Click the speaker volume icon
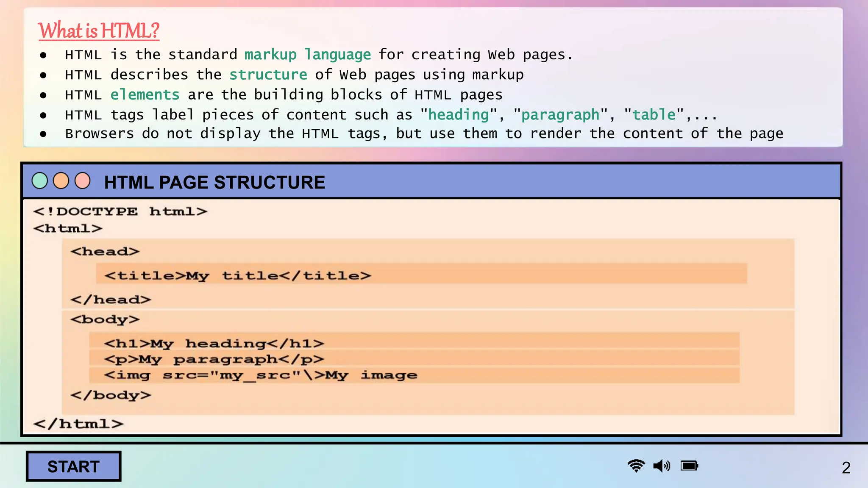This screenshot has width=868, height=488. pos(662,466)
